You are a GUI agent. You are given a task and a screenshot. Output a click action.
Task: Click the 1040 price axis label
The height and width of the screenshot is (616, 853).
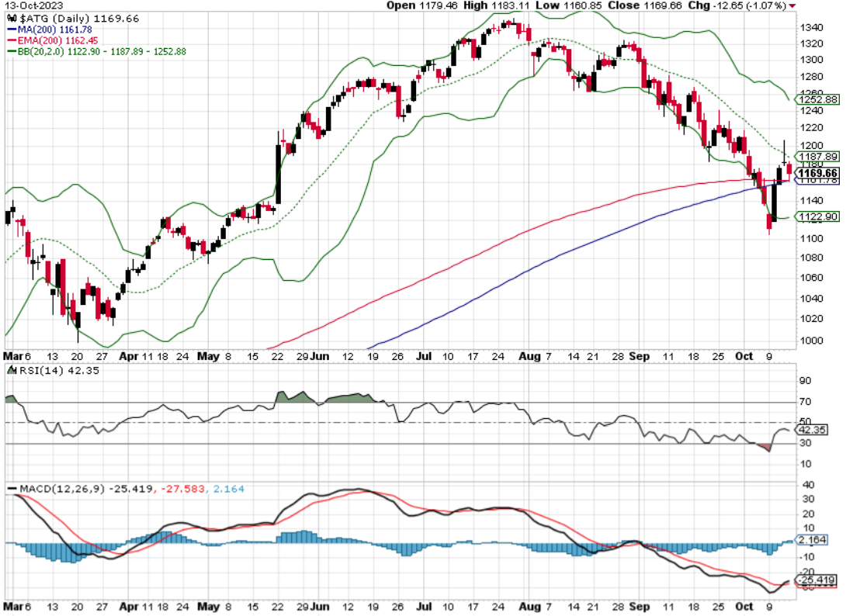[x=811, y=299]
